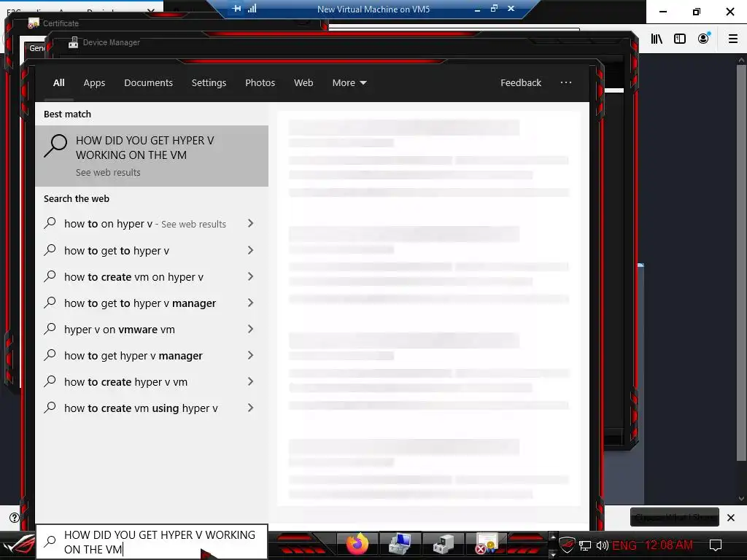Dismiss the sharing notification bar with X
The image size is (747, 560).
(x=731, y=518)
